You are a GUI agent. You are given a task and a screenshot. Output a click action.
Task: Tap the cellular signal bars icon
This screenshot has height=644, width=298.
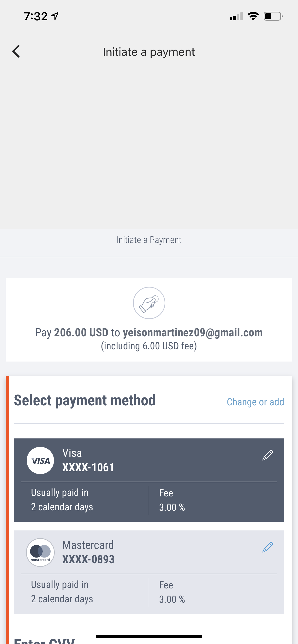click(x=236, y=17)
